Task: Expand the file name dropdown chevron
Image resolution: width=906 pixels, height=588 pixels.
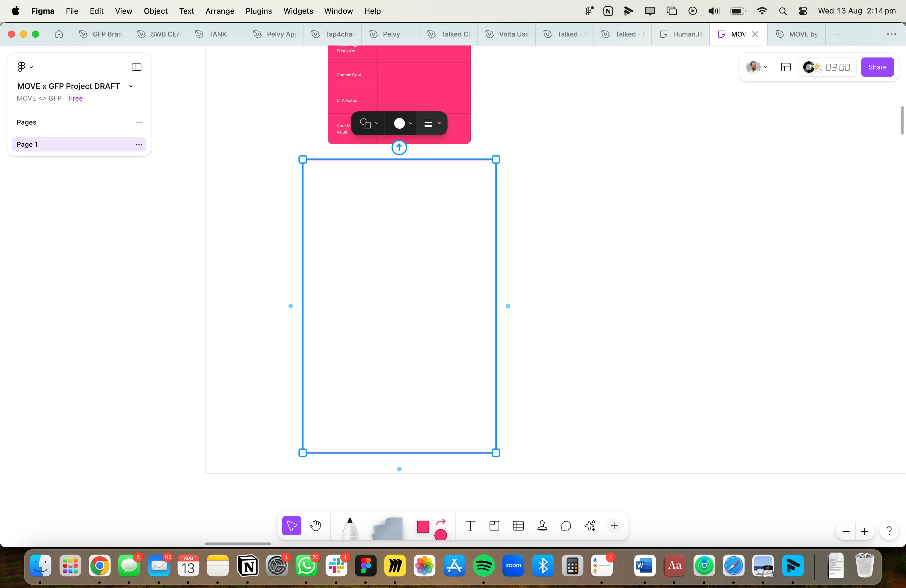Action: pos(131,86)
